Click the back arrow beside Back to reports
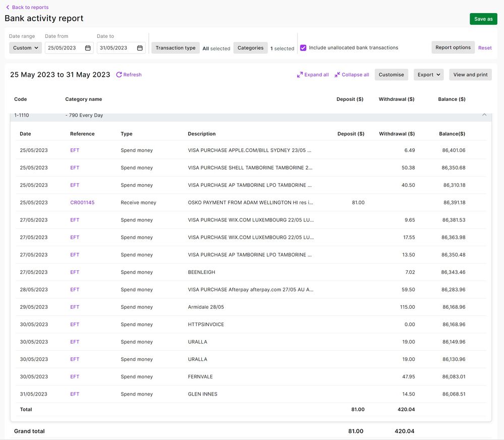The width and height of the screenshot is (504, 440). [8, 8]
